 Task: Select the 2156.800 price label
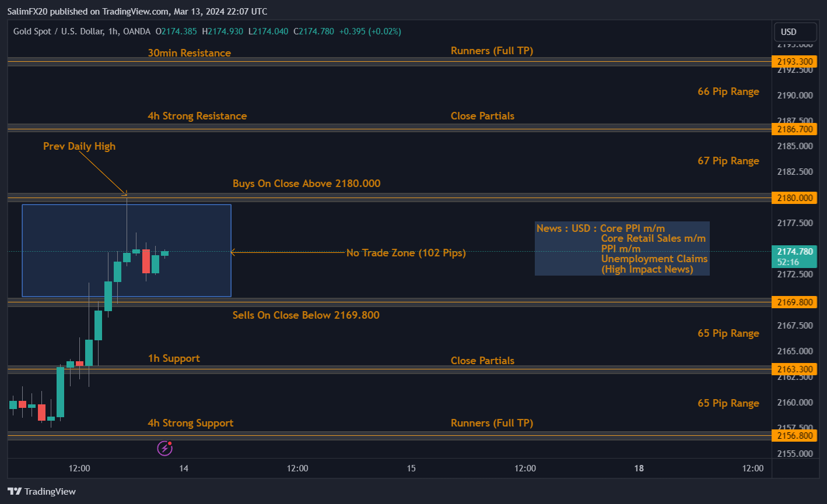[x=794, y=436]
